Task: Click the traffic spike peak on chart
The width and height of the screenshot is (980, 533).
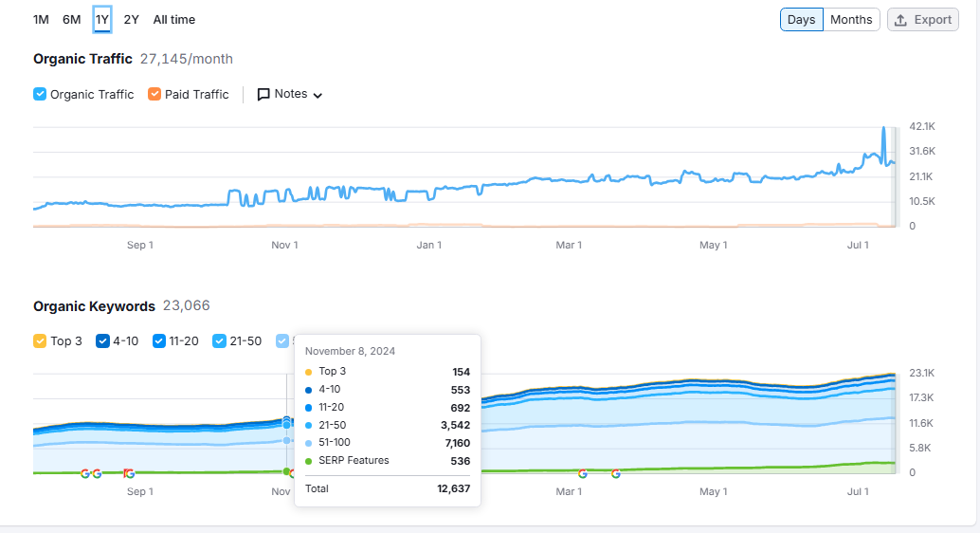Action: coord(883,128)
